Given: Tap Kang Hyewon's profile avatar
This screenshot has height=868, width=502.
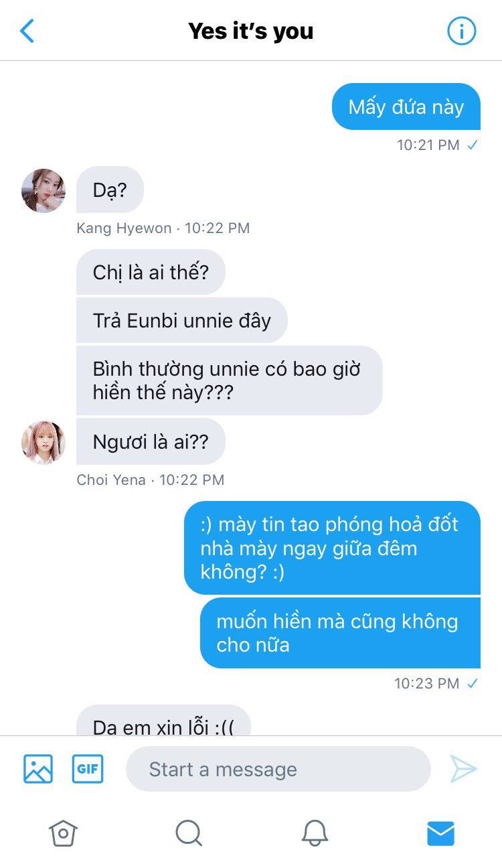Looking at the screenshot, I should pos(44,190).
